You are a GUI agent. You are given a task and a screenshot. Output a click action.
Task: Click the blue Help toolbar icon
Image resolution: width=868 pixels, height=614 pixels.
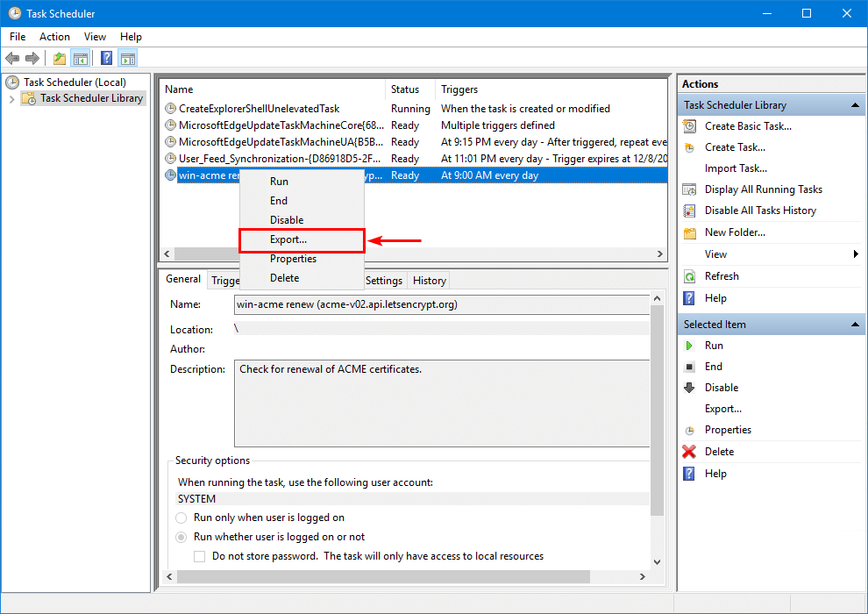point(106,59)
